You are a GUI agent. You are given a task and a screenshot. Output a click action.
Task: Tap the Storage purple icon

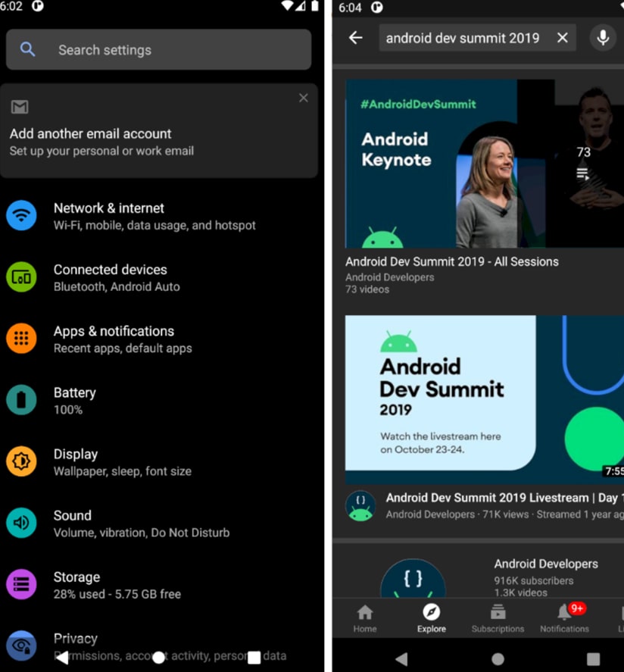point(21,584)
